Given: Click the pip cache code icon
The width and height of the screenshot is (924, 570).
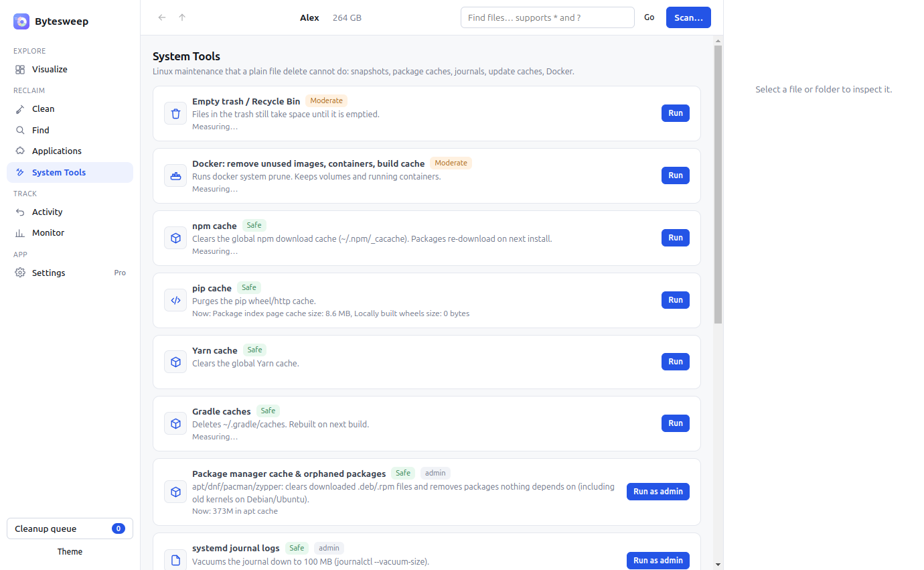Looking at the screenshot, I should click(175, 300).
